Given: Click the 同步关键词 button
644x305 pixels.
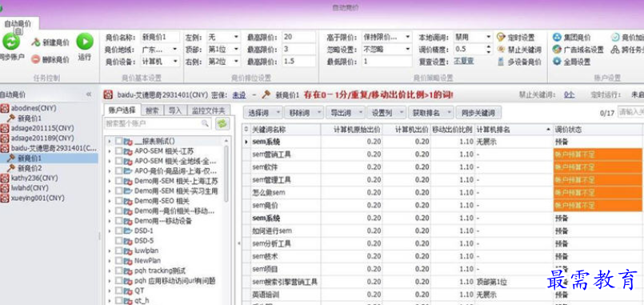Looking at the screenshot, I should 478,113.
